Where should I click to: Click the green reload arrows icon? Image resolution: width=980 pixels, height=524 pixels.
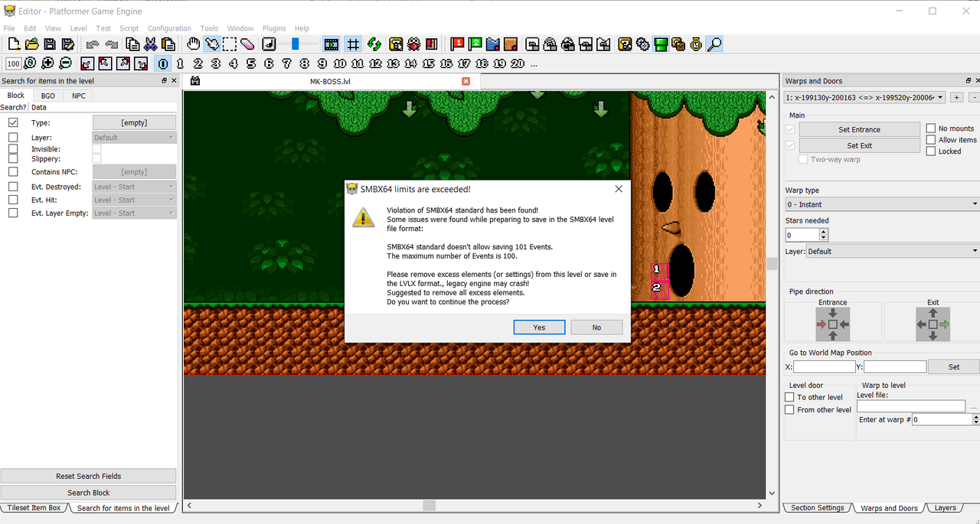pos(374,44)
